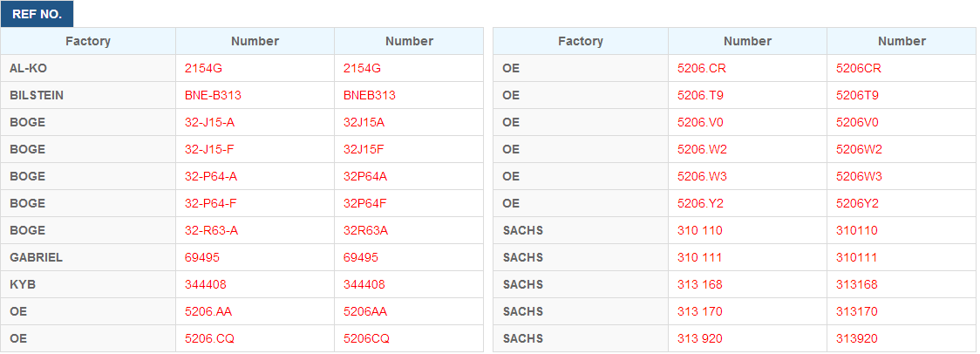The height and width of the screenshot is (354, 980).
Task: Open OE reference 5206Y2
Action: [858, 202]
